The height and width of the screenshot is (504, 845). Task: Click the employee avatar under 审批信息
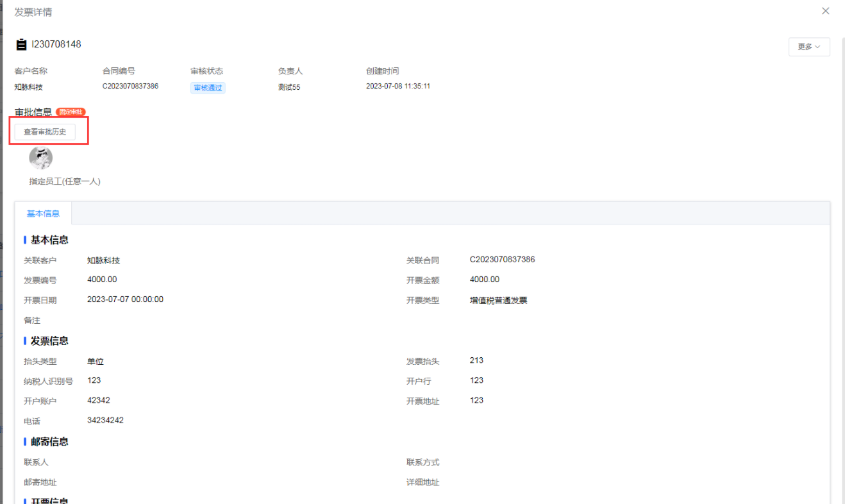41,157
